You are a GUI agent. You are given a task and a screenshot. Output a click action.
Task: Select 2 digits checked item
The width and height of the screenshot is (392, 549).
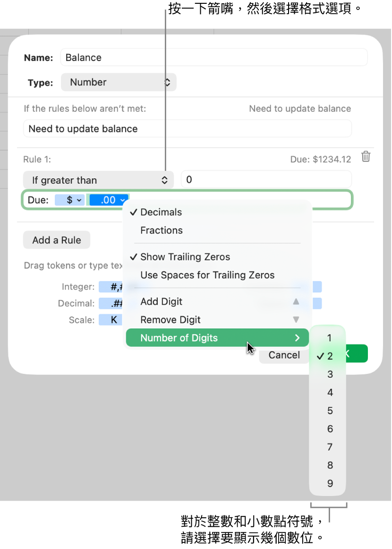pos(330,357)
